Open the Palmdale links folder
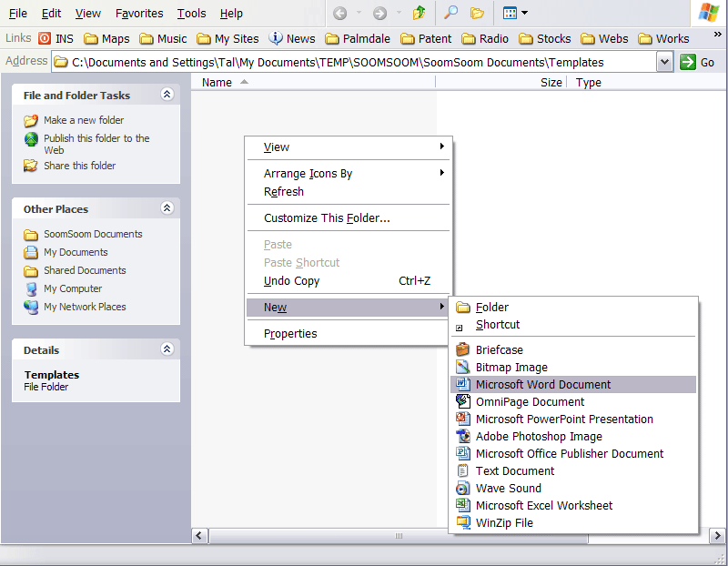 pyautogui.click(x=358, y=38)
